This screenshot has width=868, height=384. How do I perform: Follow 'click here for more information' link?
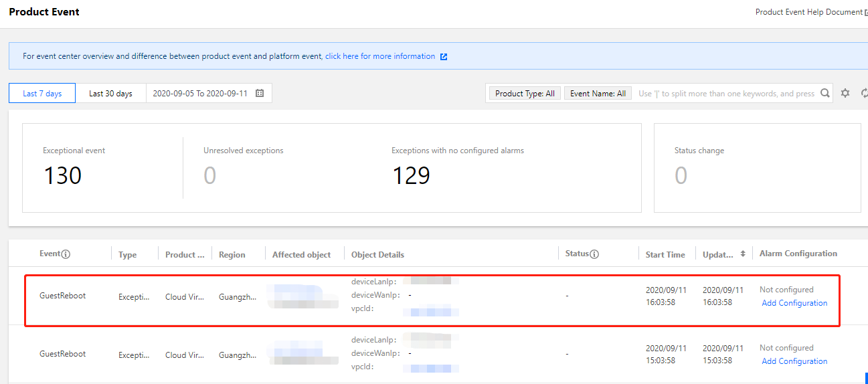(x=380, y=57)
